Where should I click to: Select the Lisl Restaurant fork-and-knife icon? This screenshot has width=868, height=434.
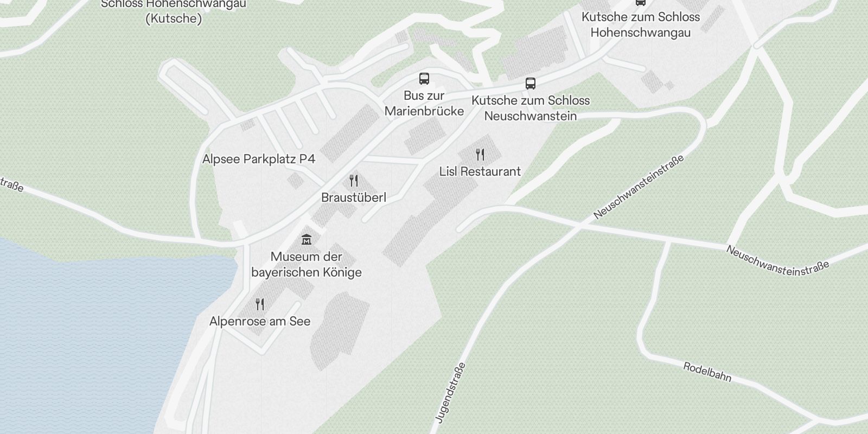point(480,155)
